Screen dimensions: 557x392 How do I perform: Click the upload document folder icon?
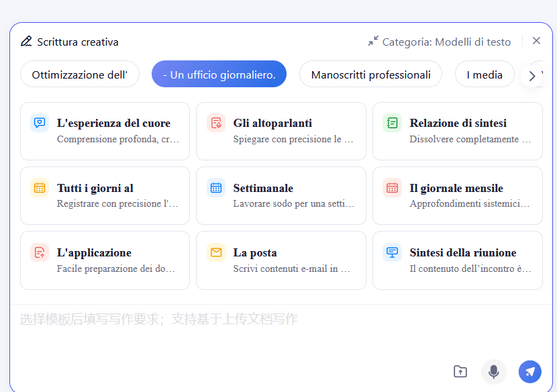point(460,371)
